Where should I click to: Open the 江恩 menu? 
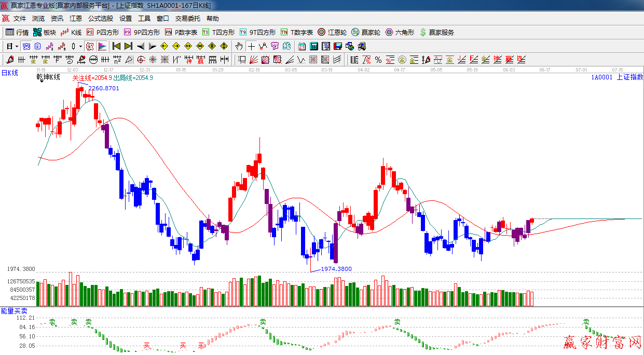tap(76, 18)
